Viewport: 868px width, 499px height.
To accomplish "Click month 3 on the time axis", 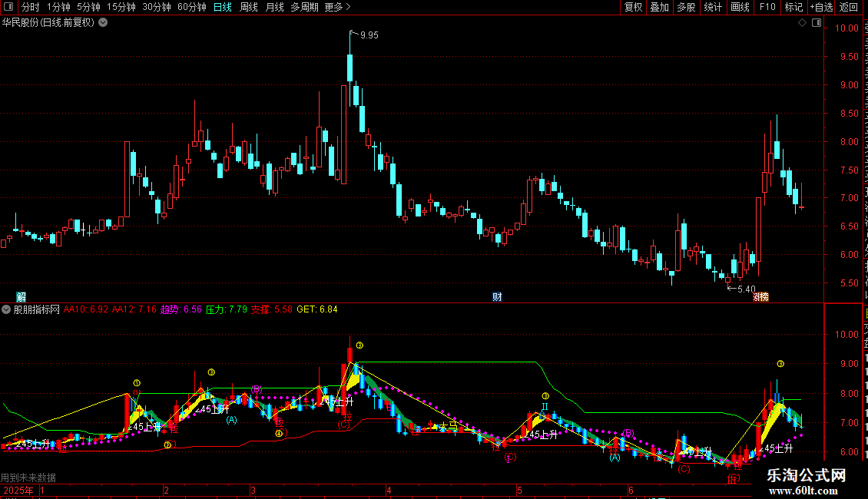I will click(x=253, y=491).
